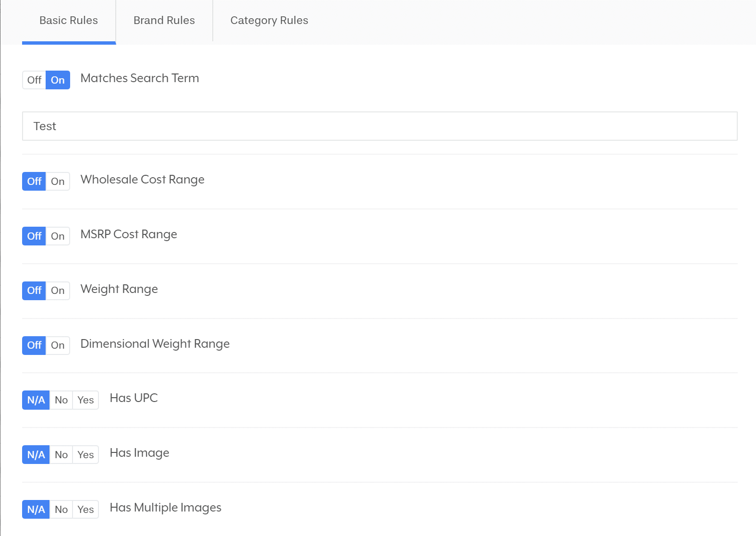
Task: Open the Category Rules tab
Action: coord(269,21)
